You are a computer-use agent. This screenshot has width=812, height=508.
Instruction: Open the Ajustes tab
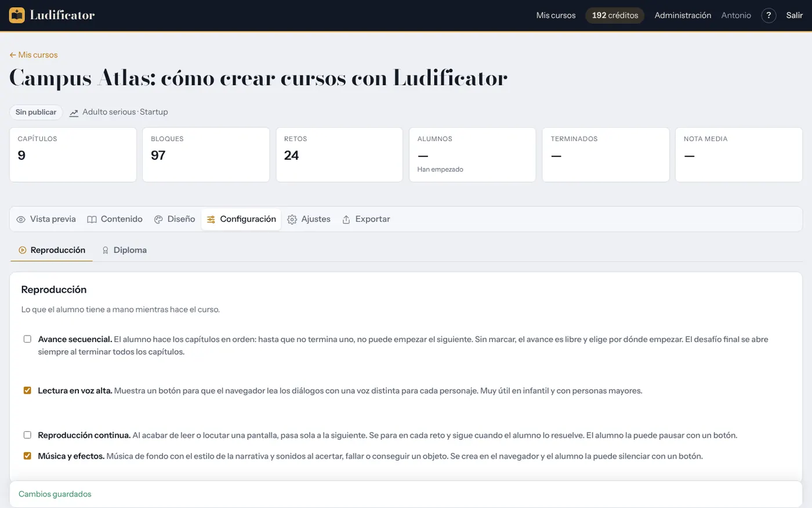(x=309, y=219)
